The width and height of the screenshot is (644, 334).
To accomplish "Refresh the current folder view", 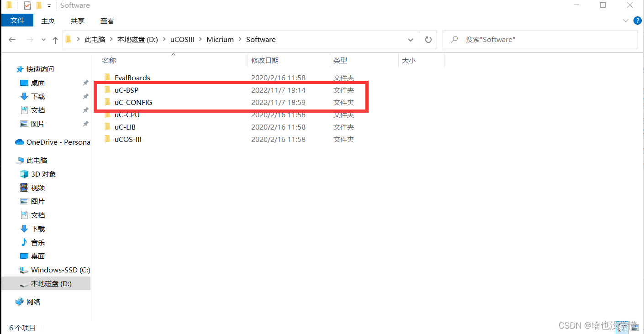I will 428,40.
